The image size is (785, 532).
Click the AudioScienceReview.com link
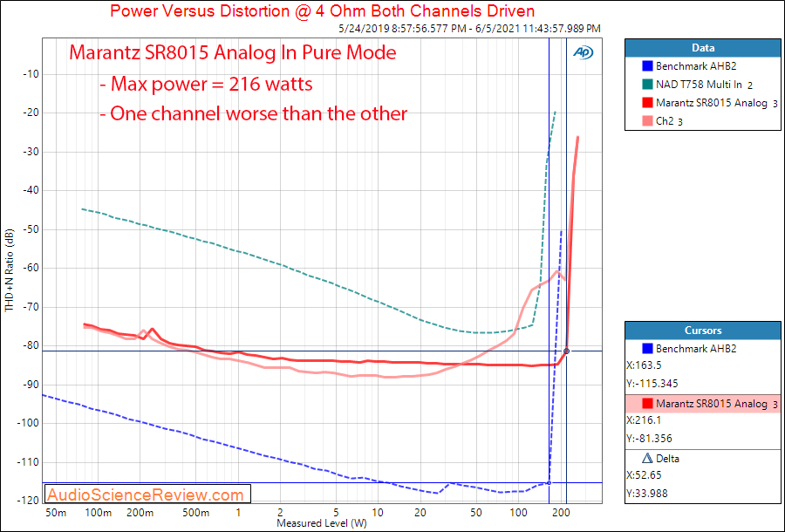point(146,495)
